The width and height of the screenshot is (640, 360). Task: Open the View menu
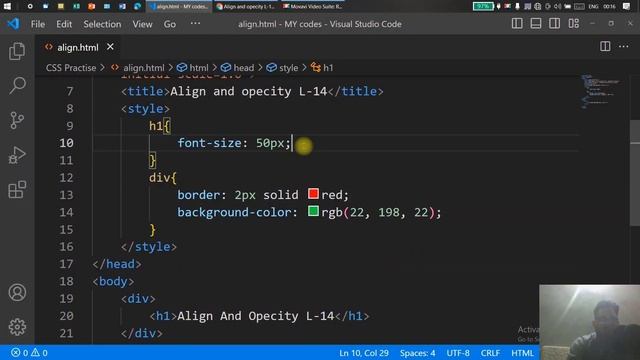(142, 24)
